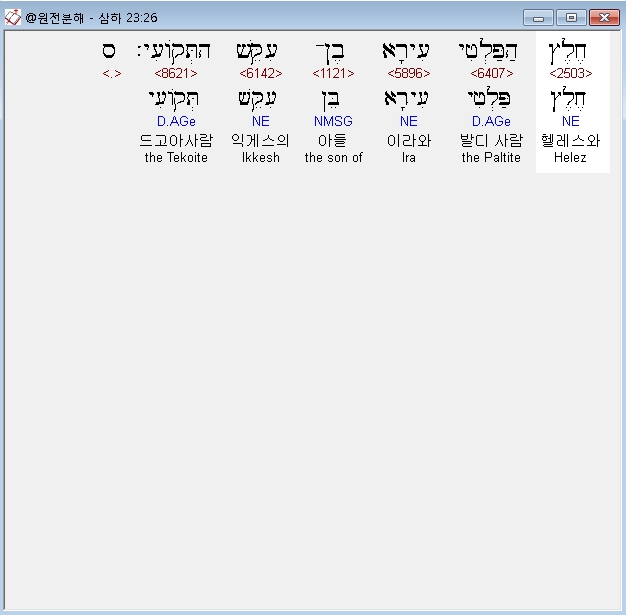Click the Korean gloss 이라와
Image resolution: width=626 pixels, height=615 pixels.
[409, 141]
